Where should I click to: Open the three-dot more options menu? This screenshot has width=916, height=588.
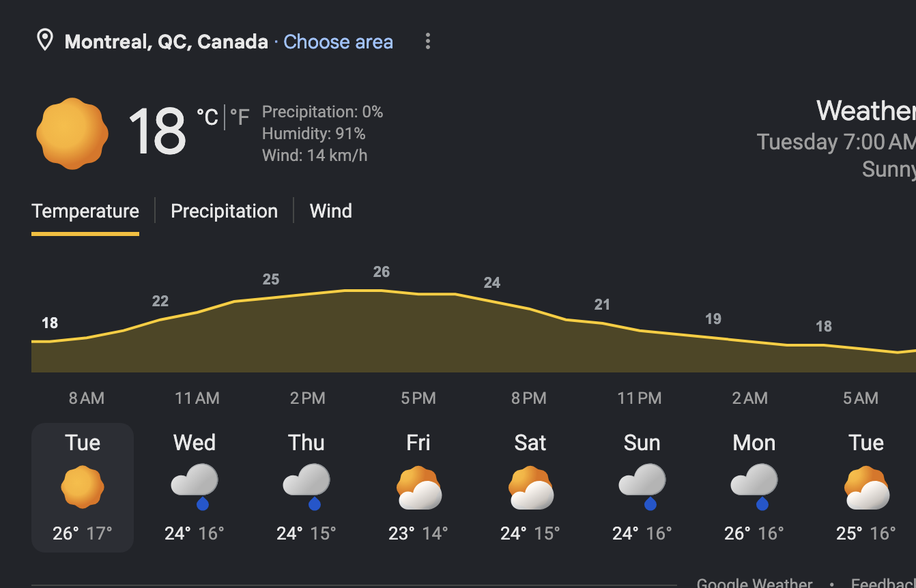[428, 41]
